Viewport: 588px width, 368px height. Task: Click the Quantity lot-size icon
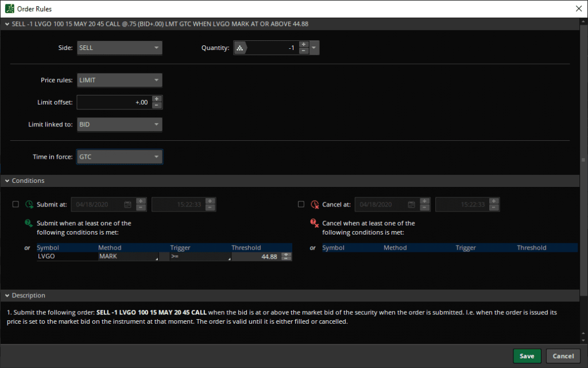point(240,48)
